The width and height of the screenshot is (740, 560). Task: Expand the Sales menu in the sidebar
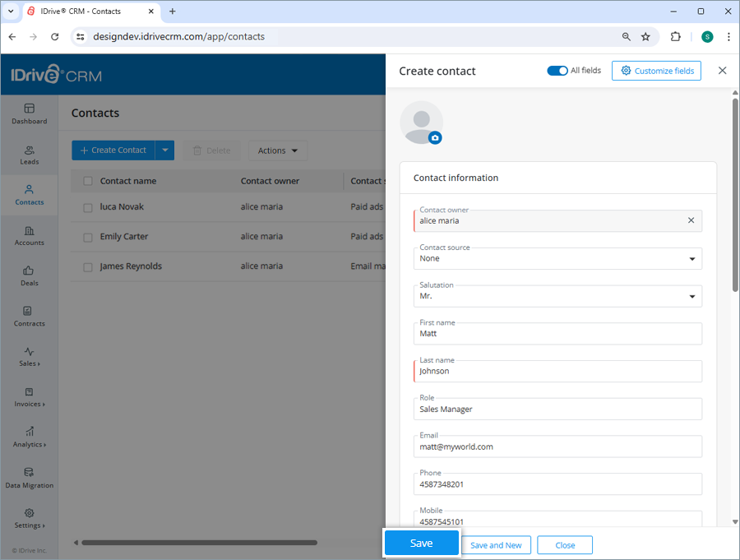[29, 358]
